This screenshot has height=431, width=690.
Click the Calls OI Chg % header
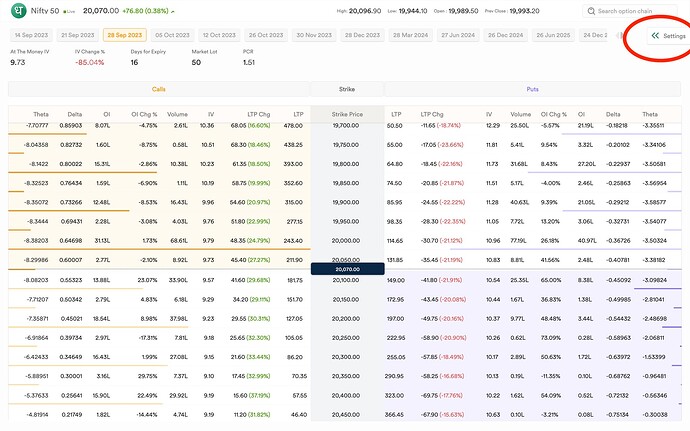point(144,114)
